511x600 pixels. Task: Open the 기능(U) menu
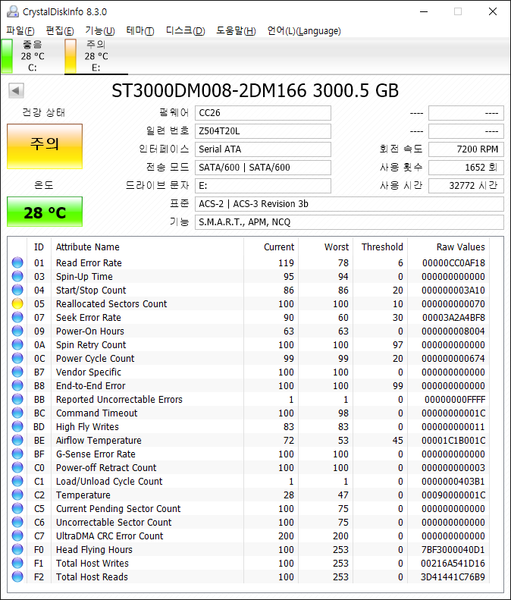click(x=100, y=31)
